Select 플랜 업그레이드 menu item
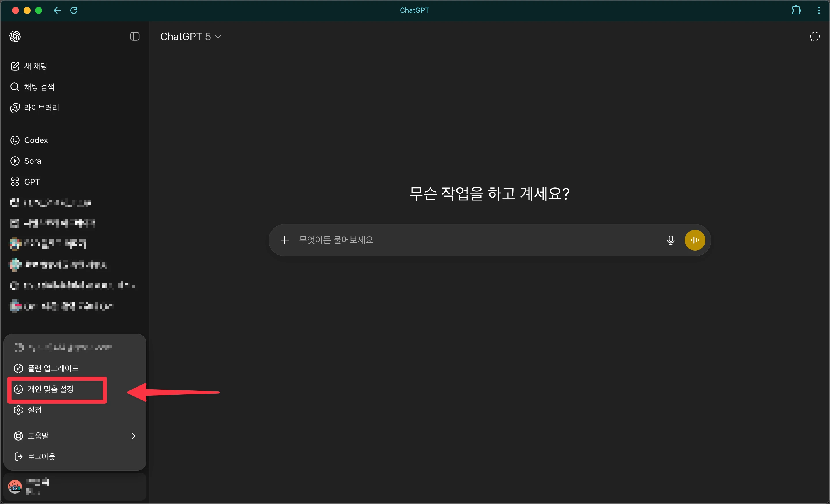830x504 pixels. click(53, 368)
